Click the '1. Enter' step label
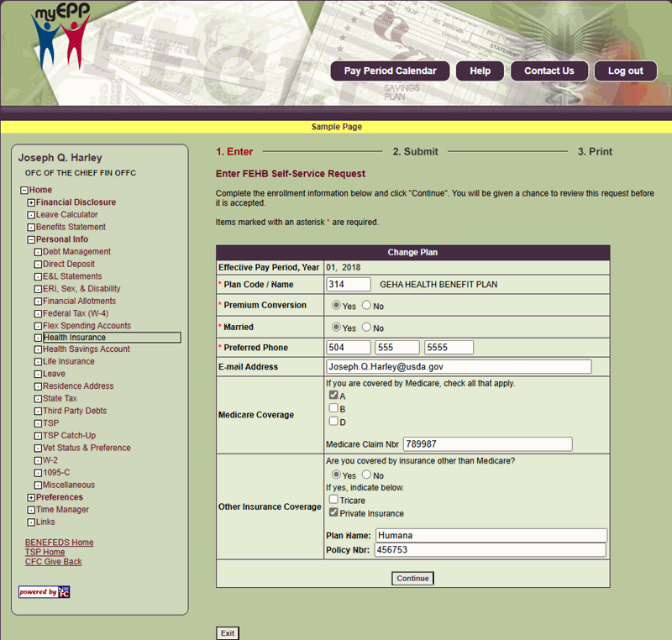672x640 pixels. click(234, 152)
